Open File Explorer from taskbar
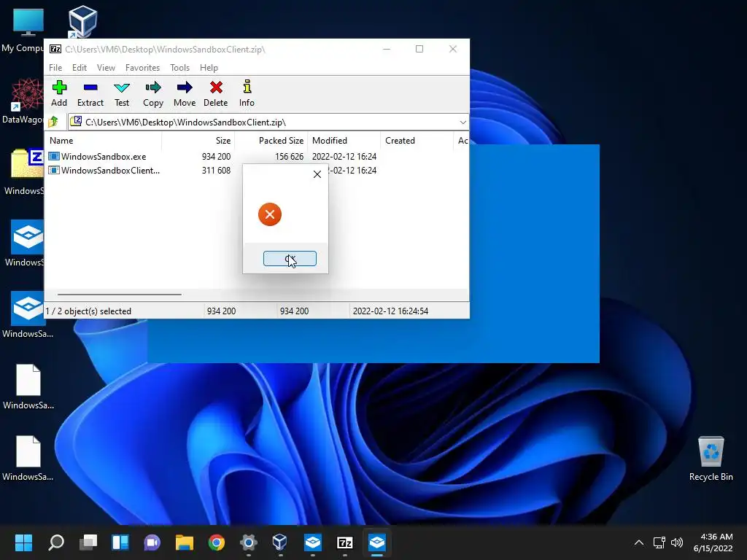747x560 pixels. [x=185, y=542]
